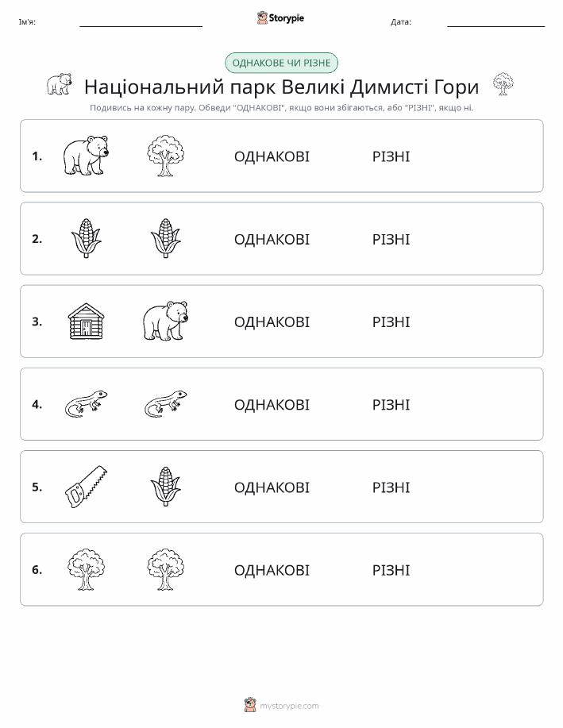Click the corn cob picture in row 5

tap(165, 486)
